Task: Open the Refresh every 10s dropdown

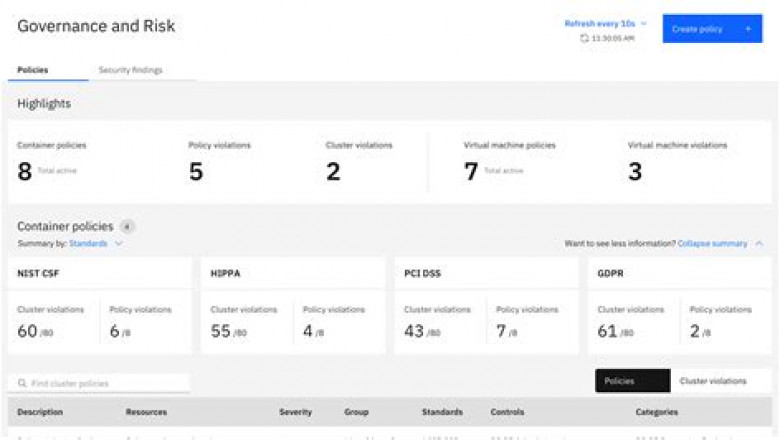Action: pos(606,23)
